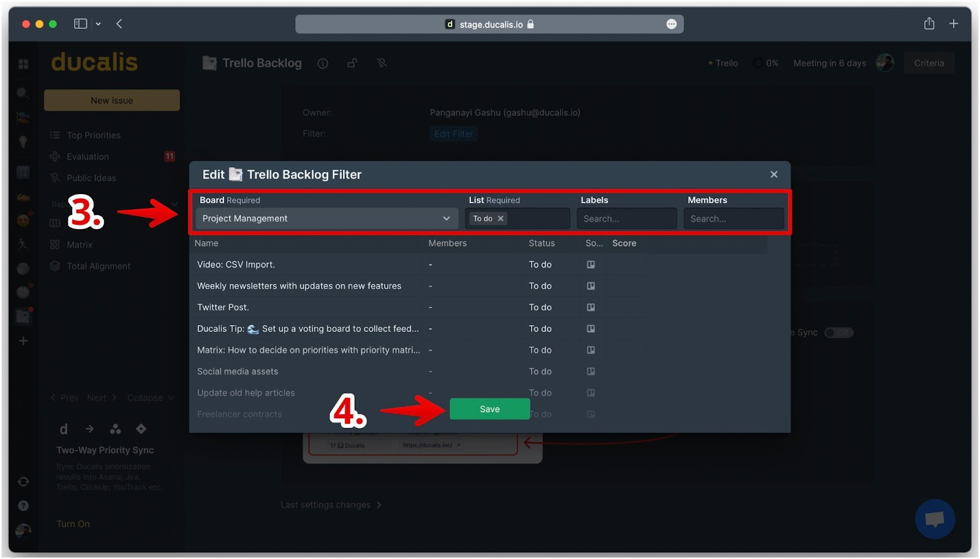980x559 pixels.
Task: Click the Safari share icon
Action: (929, 23)
